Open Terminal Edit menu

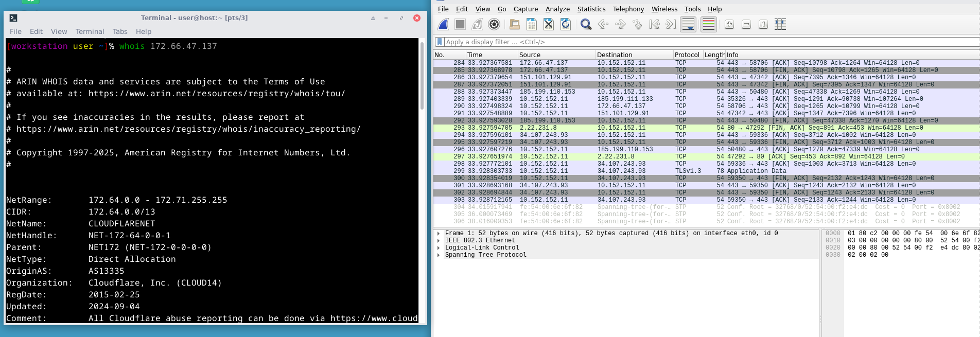36,31
